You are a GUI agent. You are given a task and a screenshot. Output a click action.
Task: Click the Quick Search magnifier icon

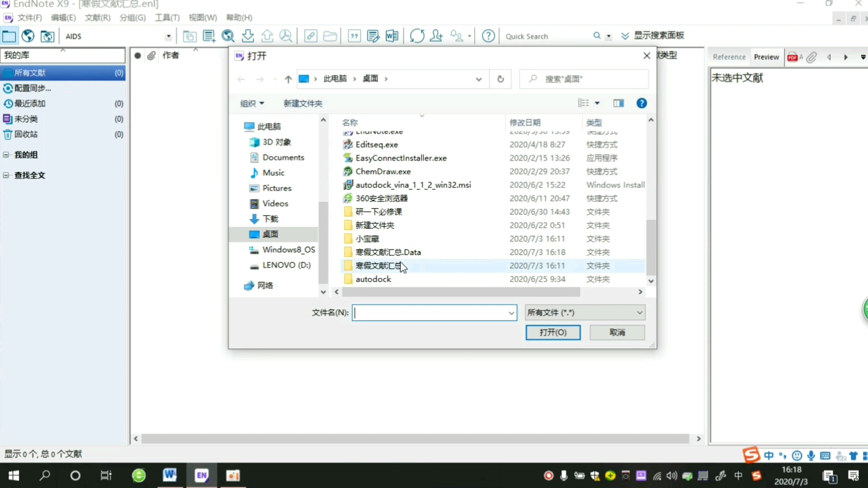[x=597, y=36]
